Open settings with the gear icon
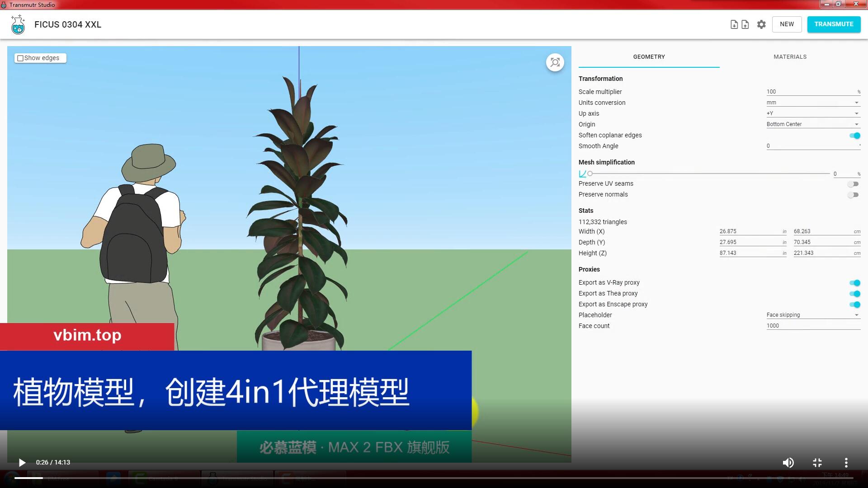This screenshot has height=488, width=868. point(761,24)
